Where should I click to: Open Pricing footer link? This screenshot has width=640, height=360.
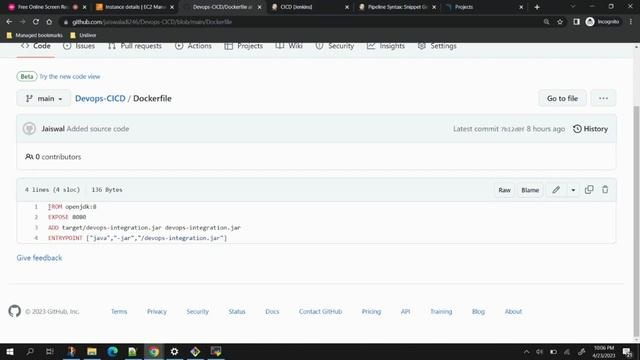(x=371, y=311)
